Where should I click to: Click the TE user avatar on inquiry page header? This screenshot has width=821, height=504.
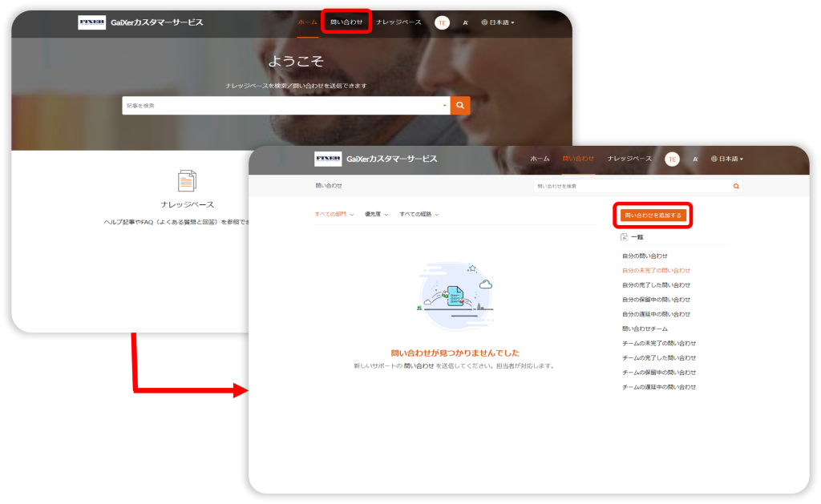pyautogui.click(x=672, y=159)
